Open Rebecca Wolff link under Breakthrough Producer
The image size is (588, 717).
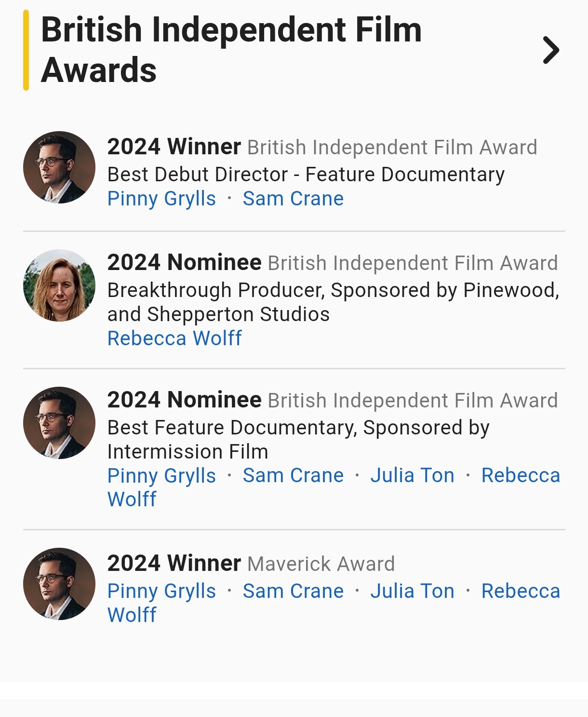pos(174,338)
